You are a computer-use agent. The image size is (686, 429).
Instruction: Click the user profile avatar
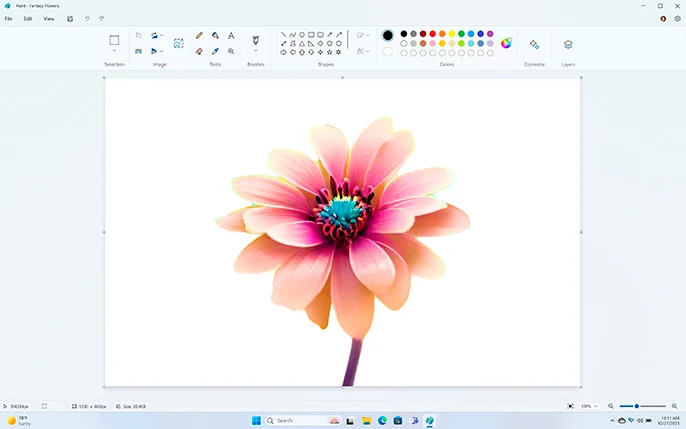point(663,19)
